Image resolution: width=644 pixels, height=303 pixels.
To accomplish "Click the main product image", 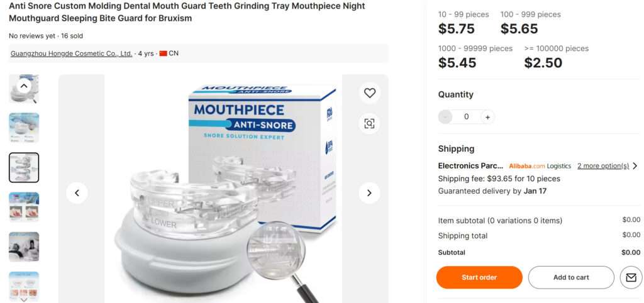I will coord(223,189).
